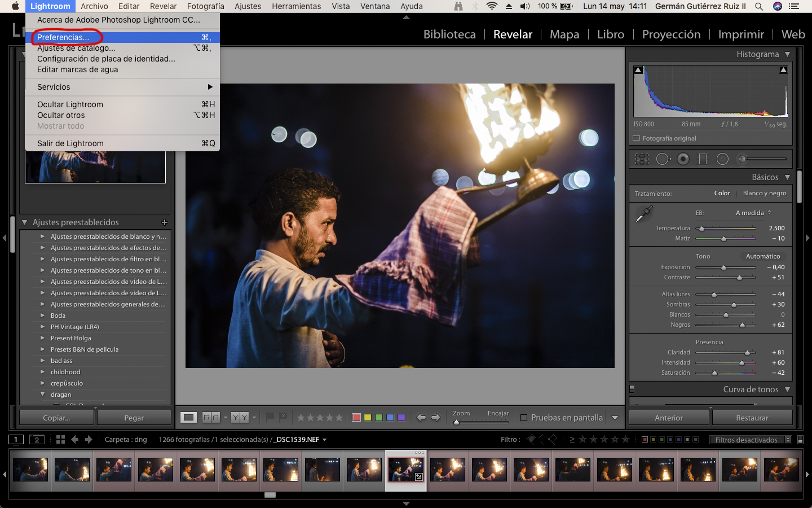Image resolution: width=812 pixels, height=508 pixels.
Task: Select the Graduated Filter tool
Action: 703,159
